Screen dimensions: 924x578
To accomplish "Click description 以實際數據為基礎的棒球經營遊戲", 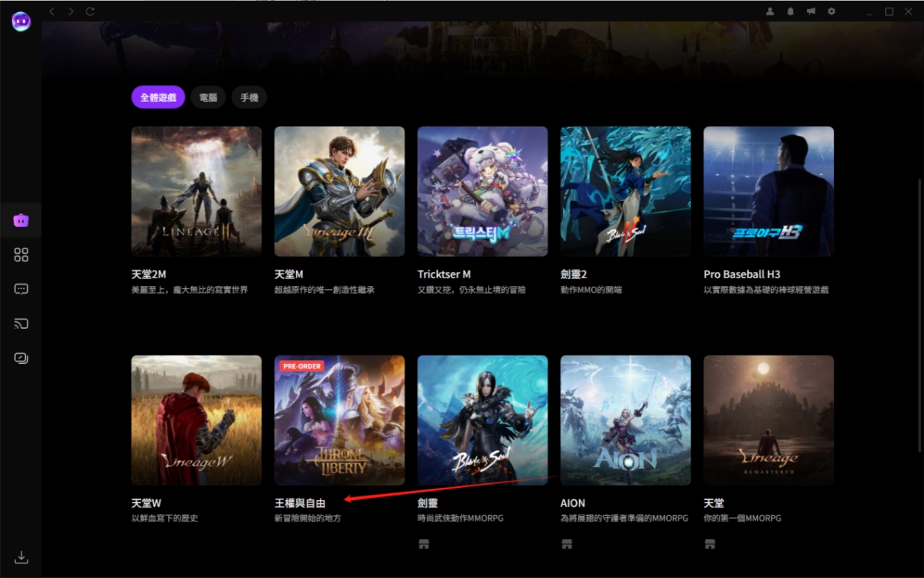I will tap(766, 290).
